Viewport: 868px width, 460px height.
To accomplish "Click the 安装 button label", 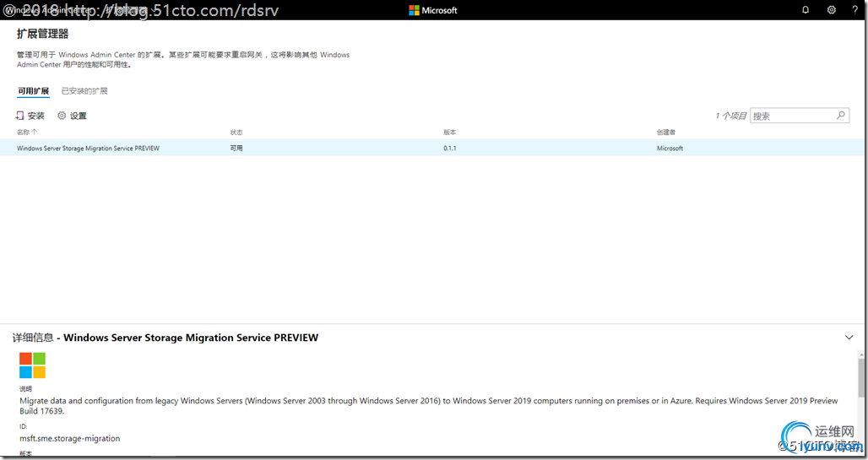I will coord(36,116).
